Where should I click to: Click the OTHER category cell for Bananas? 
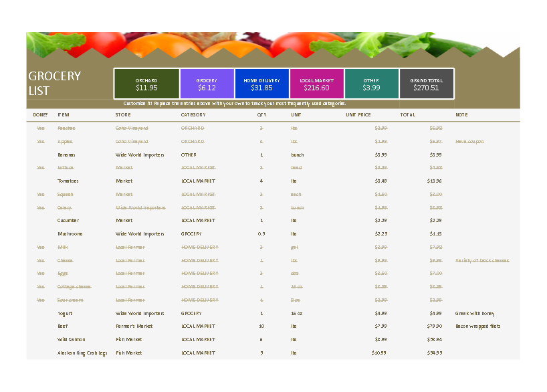pos(189,155)
